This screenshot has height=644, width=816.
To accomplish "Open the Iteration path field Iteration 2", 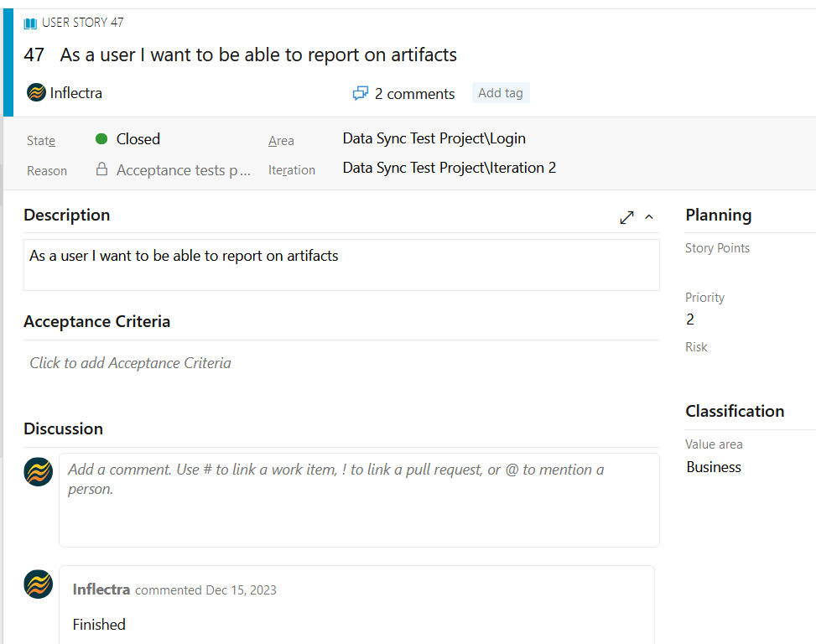I will 449,168.
